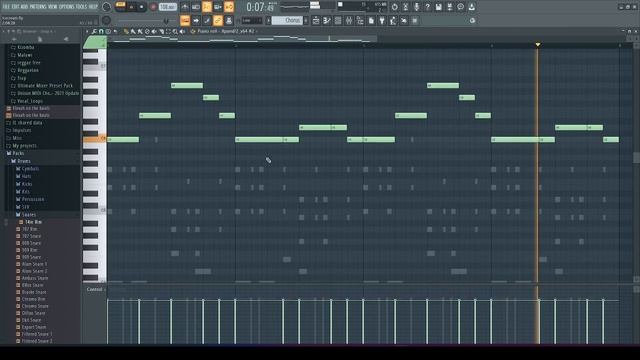
Task: Open the Reggaeton folder
Action: point(28,71)
